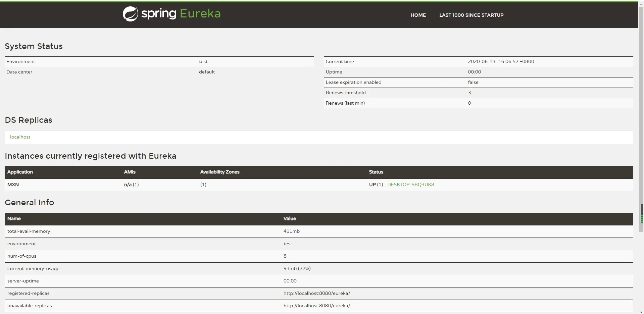Select the 411mb memory value
The width and height of the screenshot is (644, 314).
292,231
